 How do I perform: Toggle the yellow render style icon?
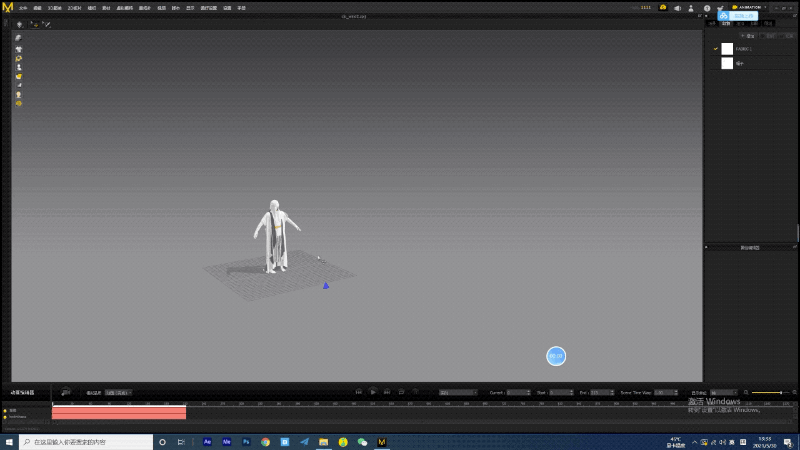(x=18, y=77)
